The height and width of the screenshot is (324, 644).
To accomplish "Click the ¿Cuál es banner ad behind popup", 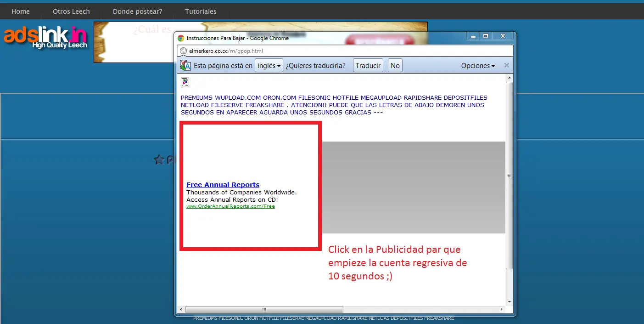I will (134, 42).
